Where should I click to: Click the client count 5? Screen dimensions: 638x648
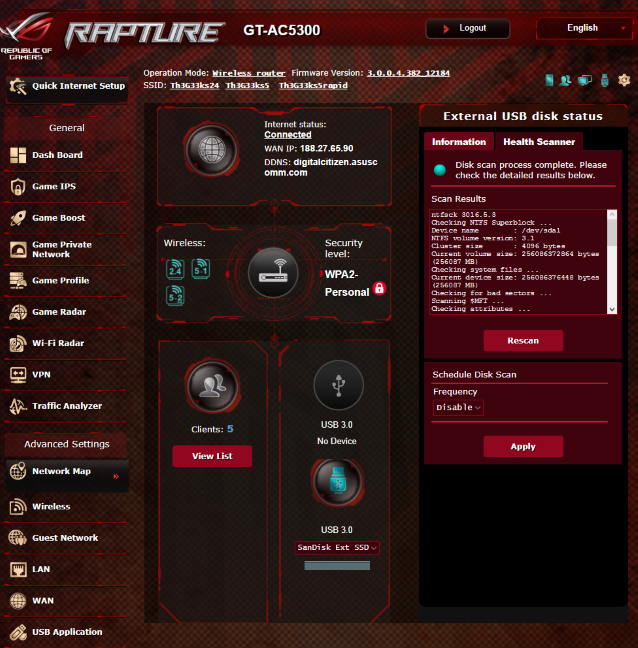pos(230,429)
